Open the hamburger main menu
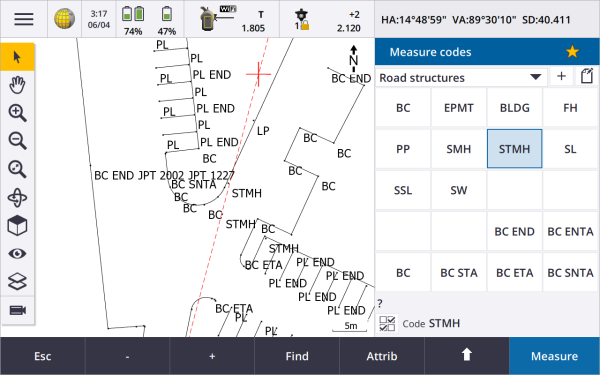600x375 pixels. click(24, 19)
